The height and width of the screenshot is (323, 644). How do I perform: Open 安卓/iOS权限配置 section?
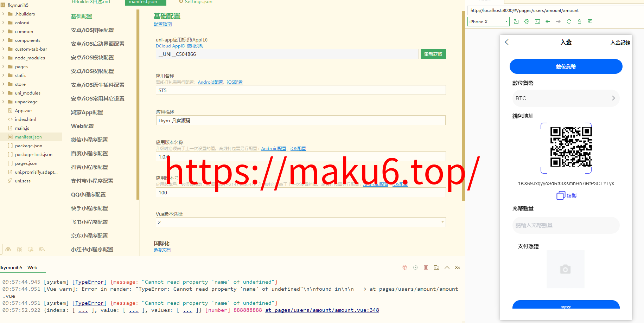[x=93, y=71]
